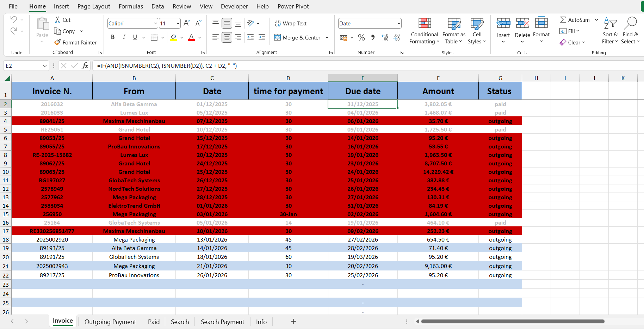Click the Increase Indent icon

click(262, 37)
